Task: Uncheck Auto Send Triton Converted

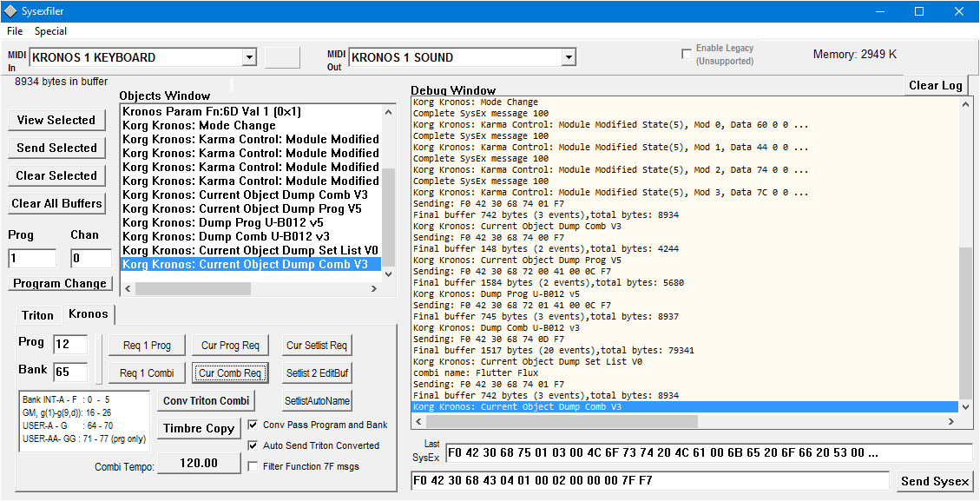Action: (x=253, y=445)
